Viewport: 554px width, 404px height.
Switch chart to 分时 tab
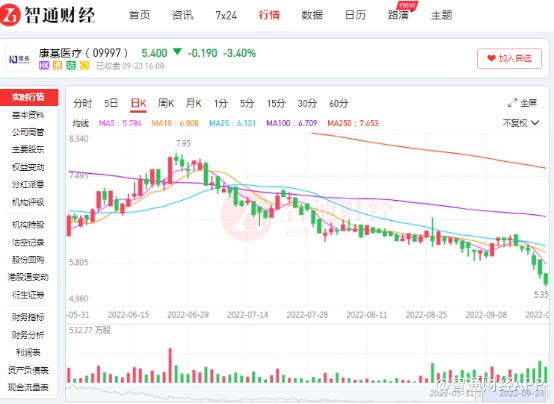[x=83, y=104]
